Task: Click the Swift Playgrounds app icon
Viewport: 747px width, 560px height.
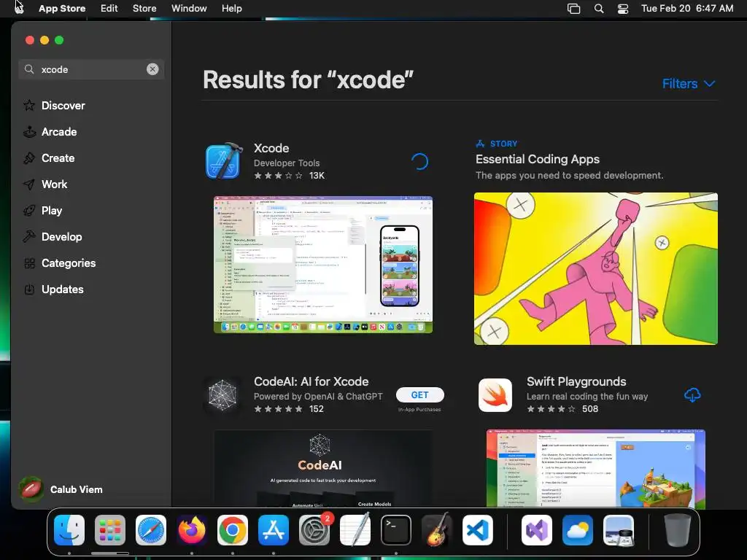Action: click(495, 394)
